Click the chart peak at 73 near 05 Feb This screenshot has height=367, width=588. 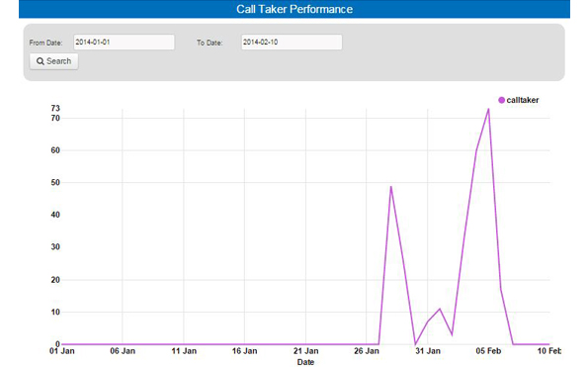coord(488,109)
